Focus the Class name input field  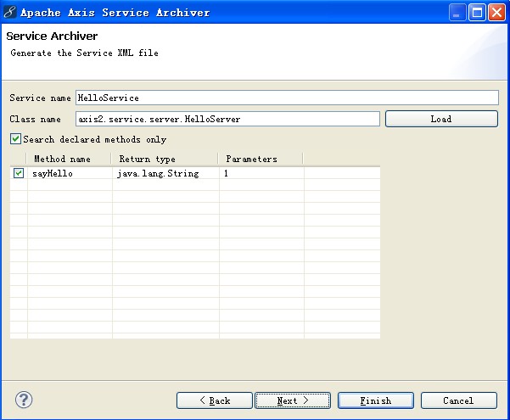[227, 119]
